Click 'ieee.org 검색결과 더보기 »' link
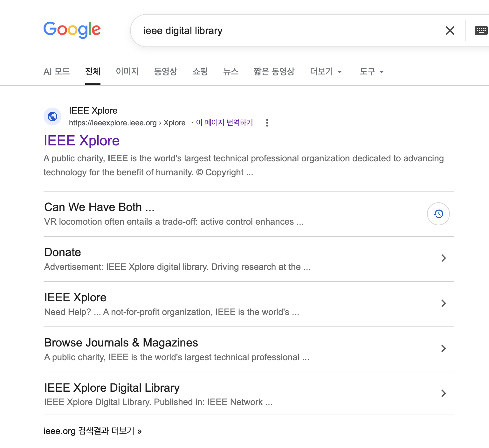Image resolution: width=489 pixels, height=448 pixels. (x=93, y=431)
